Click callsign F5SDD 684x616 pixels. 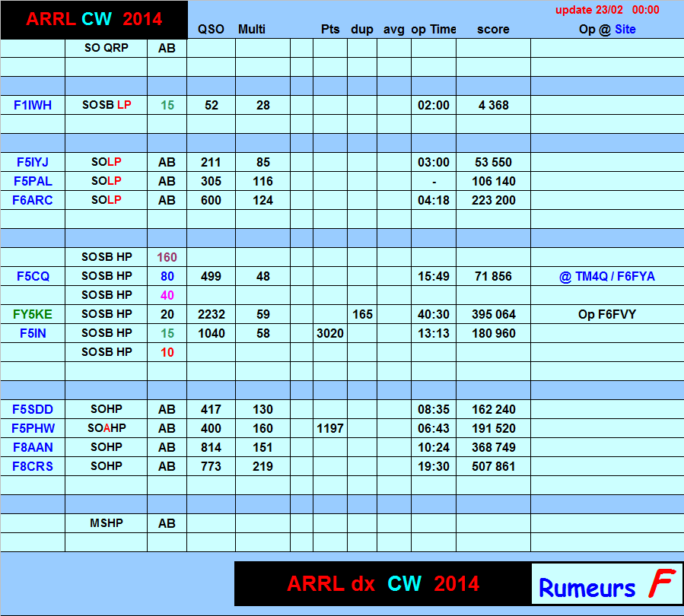[x=33, y=409]
